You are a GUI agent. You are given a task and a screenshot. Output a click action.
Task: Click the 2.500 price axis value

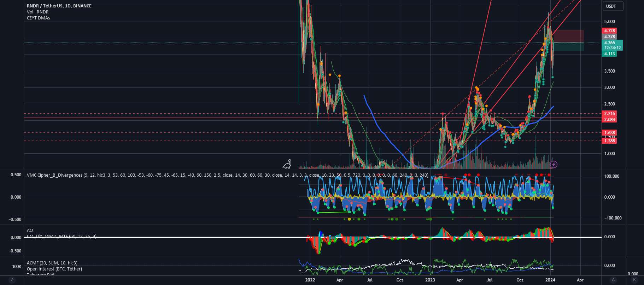coord(609,104)
